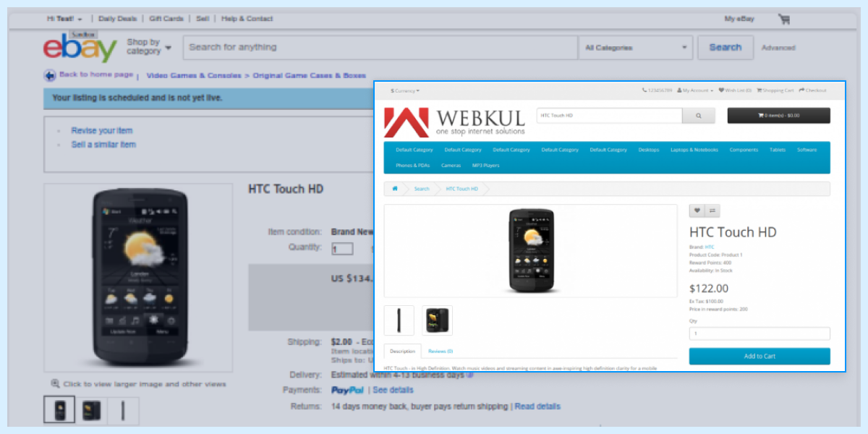Click the home icon in store breadcrumb
This screenshot has width=868, height=434.
click(395, 188)
